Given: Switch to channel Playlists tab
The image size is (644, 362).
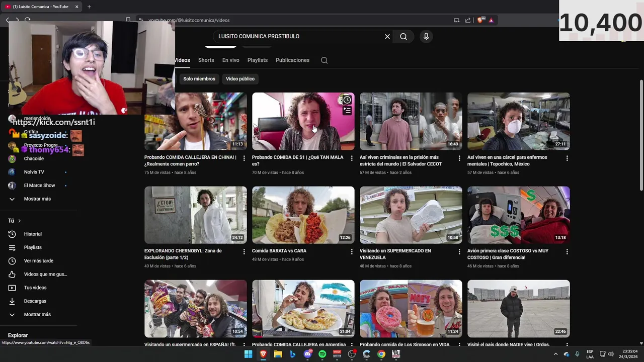Looking at the screenshot, I should point(258,60).
